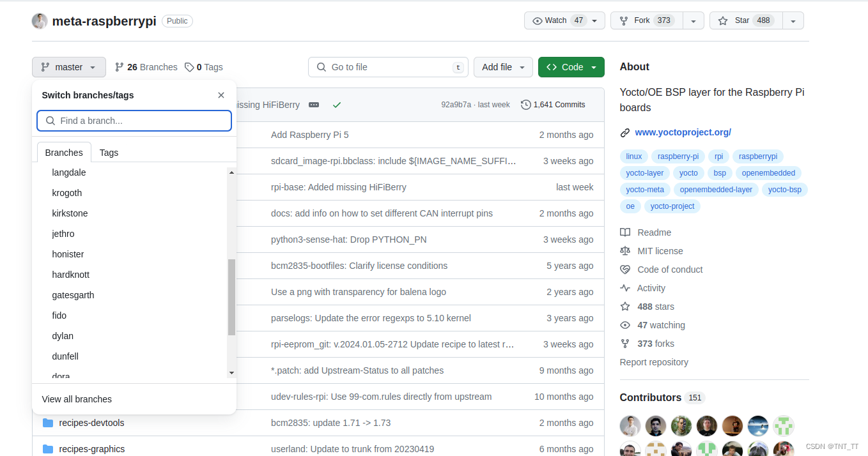Click the yocto-bsp topic tag
Viewport: 868px width, 456px height.
(785, 190)
